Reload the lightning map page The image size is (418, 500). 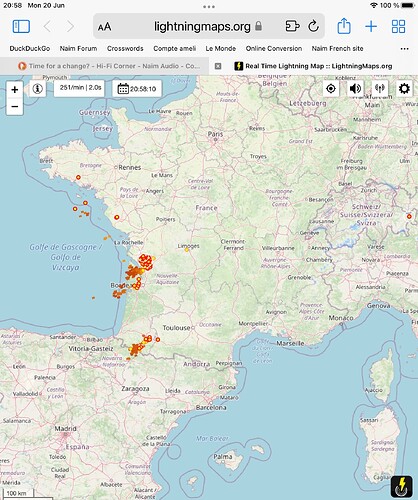coord(313,26)
